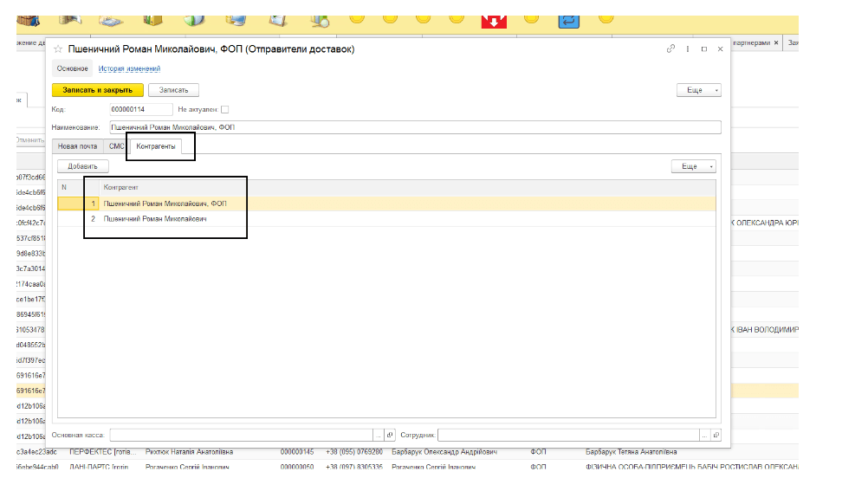842x504 pixels.
Task: Click the Основная касса ellipsis select button
Action: pos(378,435)
